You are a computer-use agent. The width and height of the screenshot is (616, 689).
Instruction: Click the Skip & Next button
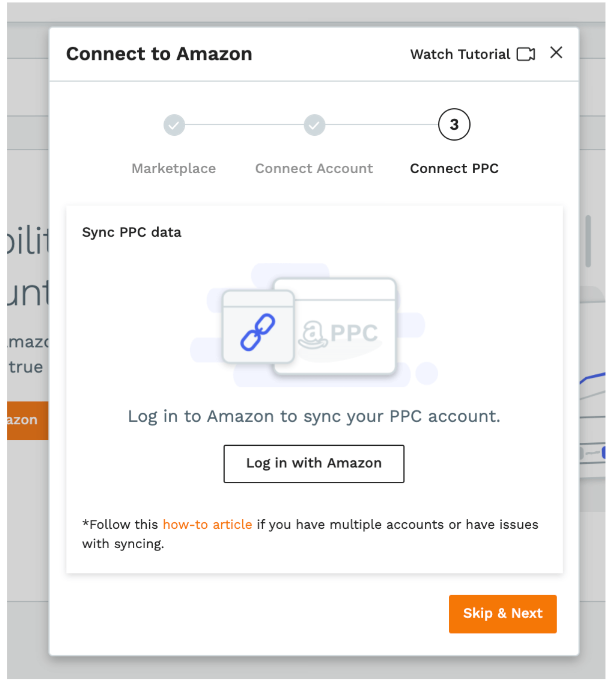[x=503, y=614]
